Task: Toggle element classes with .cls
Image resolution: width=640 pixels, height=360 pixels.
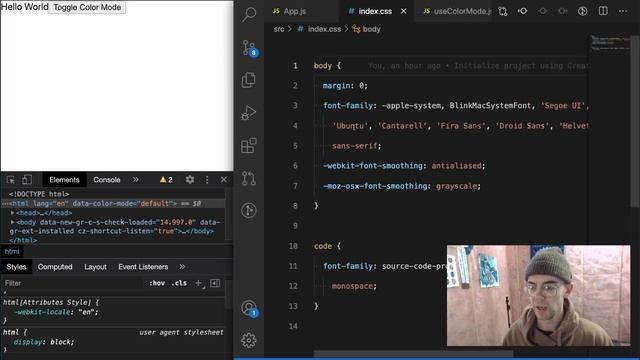Action: point(179,283)
